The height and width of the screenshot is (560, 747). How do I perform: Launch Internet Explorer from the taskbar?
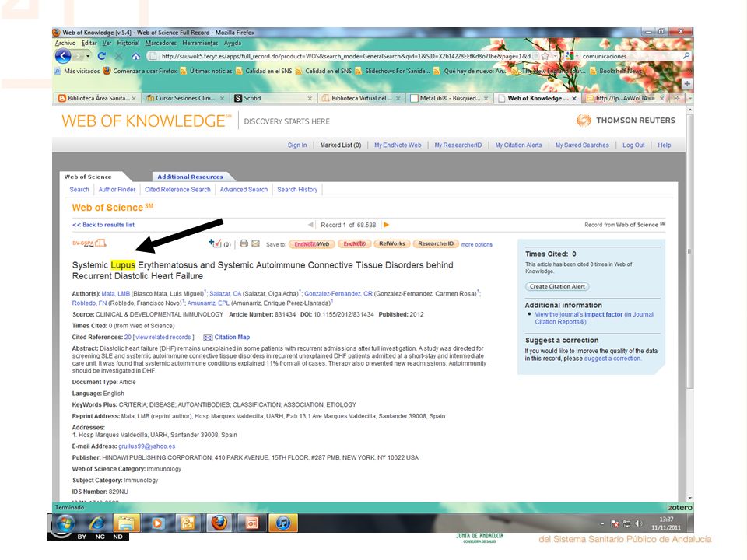97,523
